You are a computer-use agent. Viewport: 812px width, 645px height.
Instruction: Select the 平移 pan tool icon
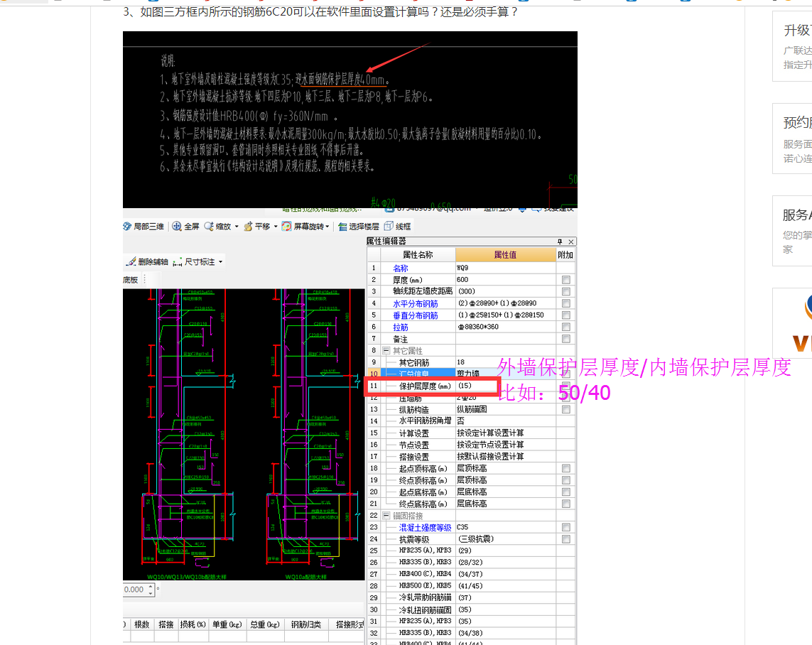pyautogui.click(x=248, y=226)
